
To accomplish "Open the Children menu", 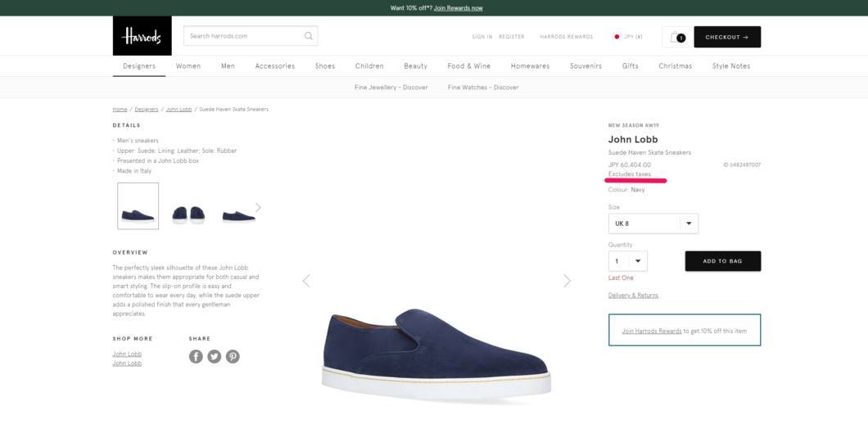I will [369, 65].
